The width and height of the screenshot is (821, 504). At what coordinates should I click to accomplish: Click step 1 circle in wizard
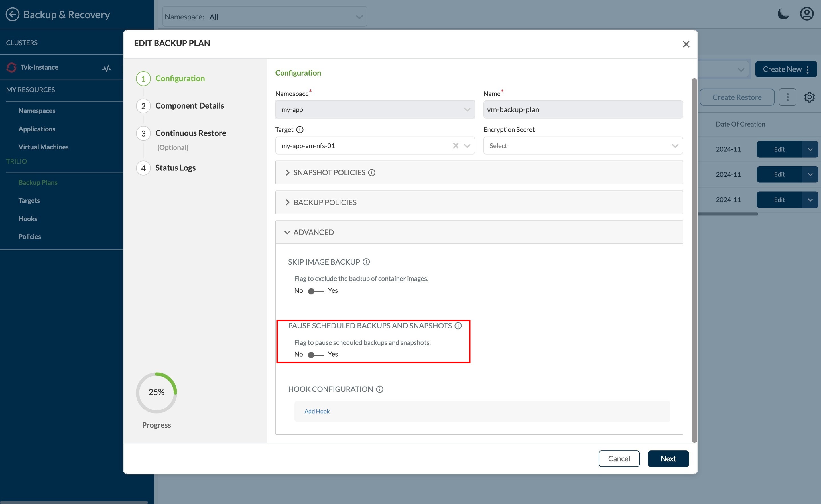click(143, 79)
